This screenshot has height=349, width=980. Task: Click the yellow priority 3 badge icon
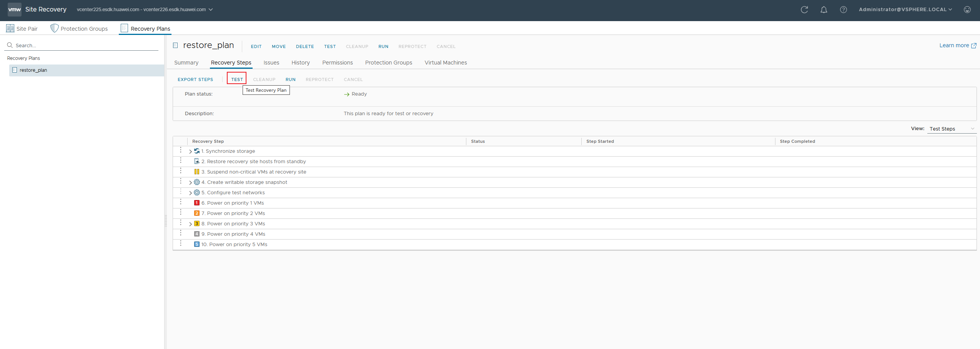pyautogui.click(x=197, y=223)
